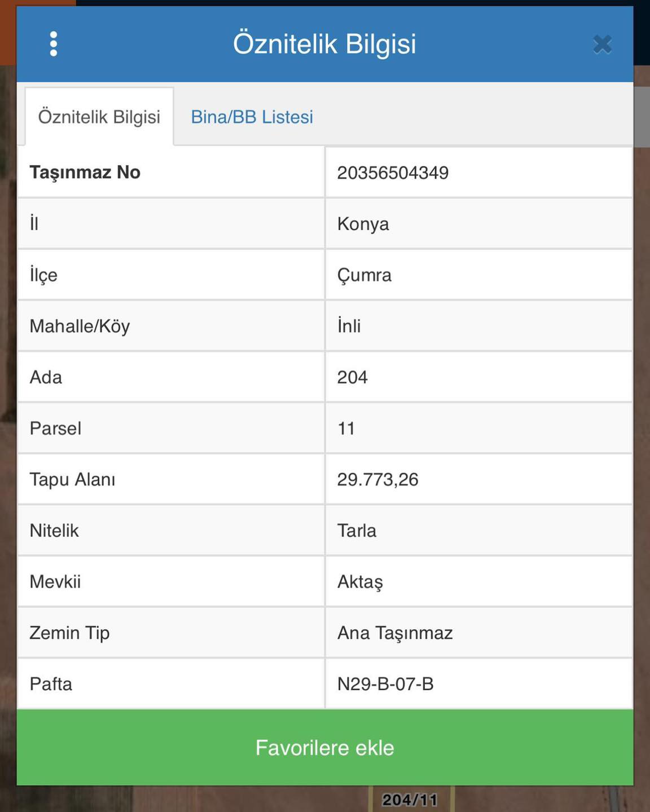Image resolution: width=650 pixels, height=812 pixels.
Task: Switch to the Bina/BB Listesi tab
Action: pos(252,117)
